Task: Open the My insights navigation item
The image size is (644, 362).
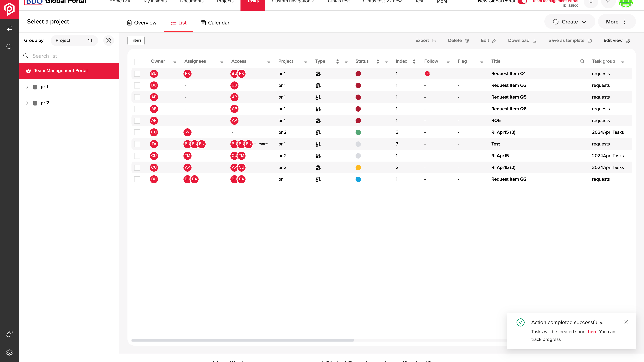Action: [155, 2]
